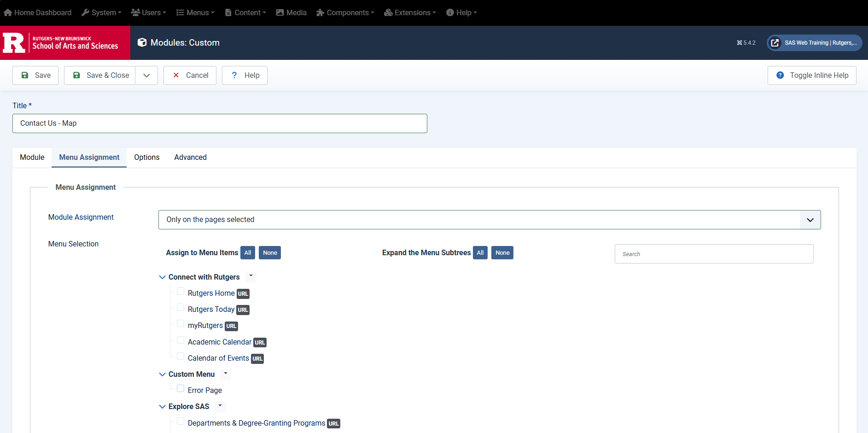Open Explore SAS selection caret menu
Screen dimensions: 868x433
coord(220,406)
